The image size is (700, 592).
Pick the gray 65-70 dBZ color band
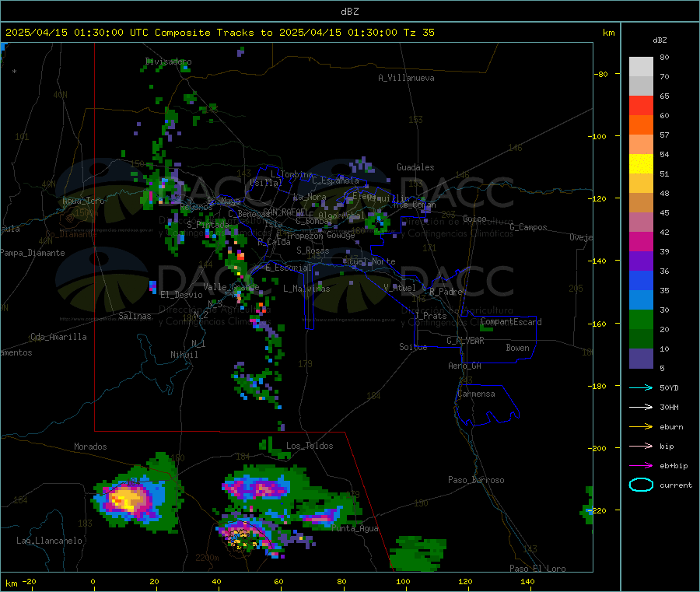[x=641, y=86]
